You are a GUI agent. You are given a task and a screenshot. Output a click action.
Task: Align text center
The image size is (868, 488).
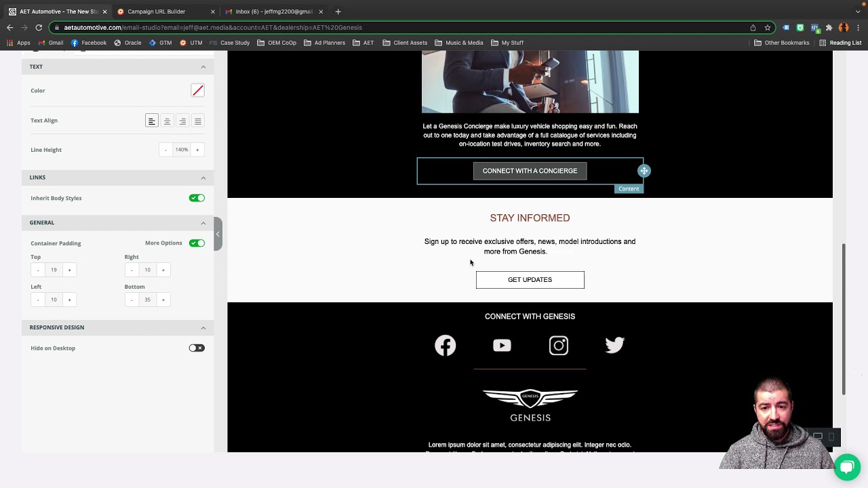click(x=167, y=121)
